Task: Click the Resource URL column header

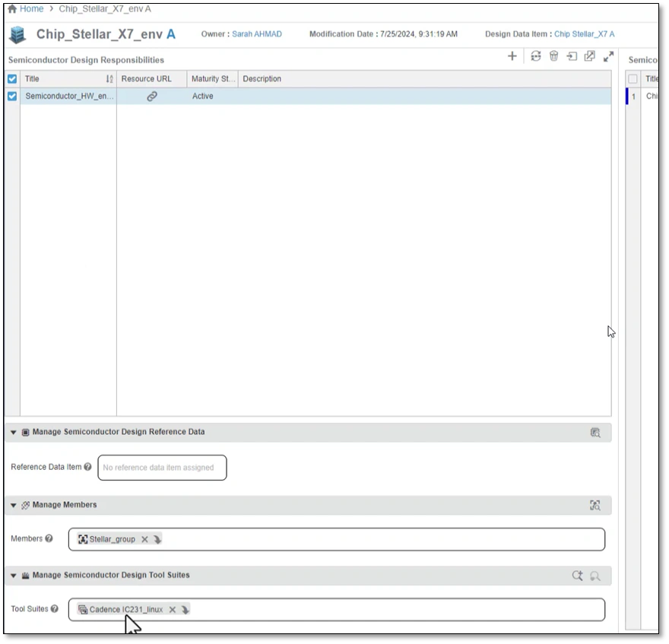Action: 151,79
